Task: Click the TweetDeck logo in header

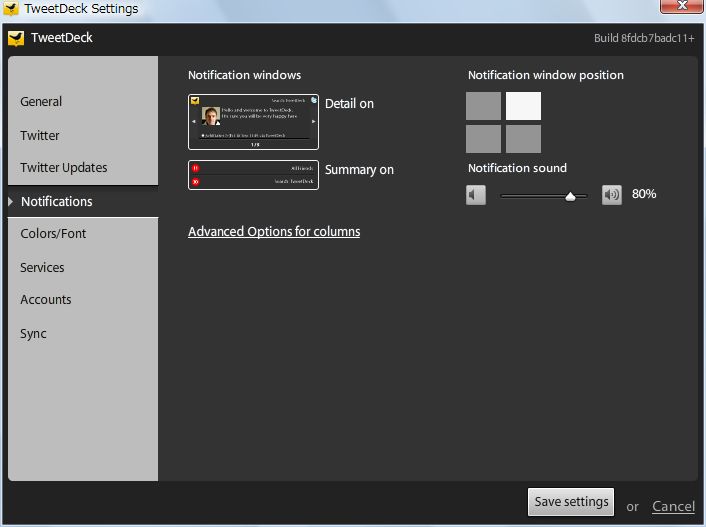Action: (16, 38)
